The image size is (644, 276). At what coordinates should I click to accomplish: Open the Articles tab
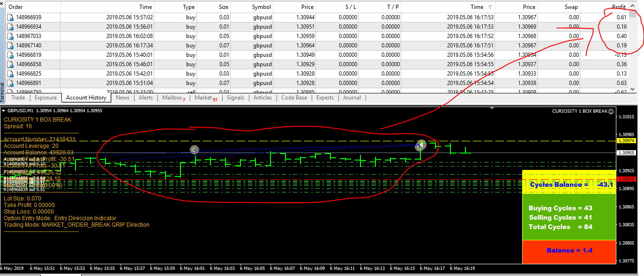(262, 98)
